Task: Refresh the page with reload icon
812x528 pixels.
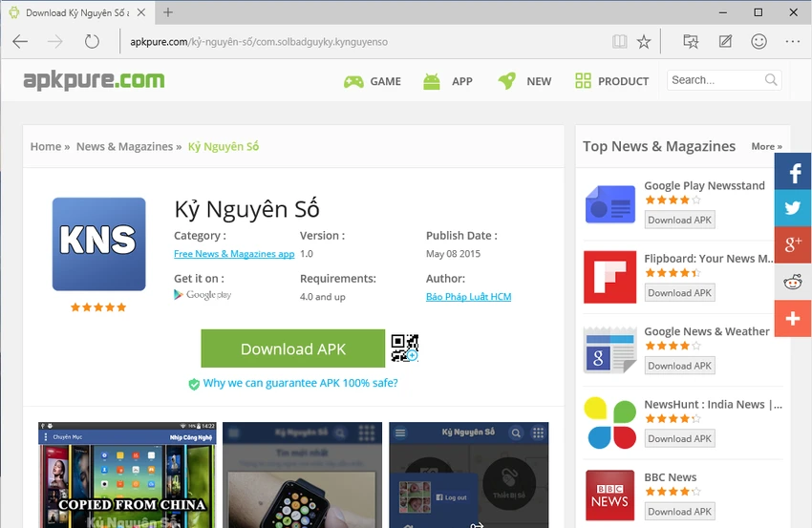Action: tap(92, 41)
